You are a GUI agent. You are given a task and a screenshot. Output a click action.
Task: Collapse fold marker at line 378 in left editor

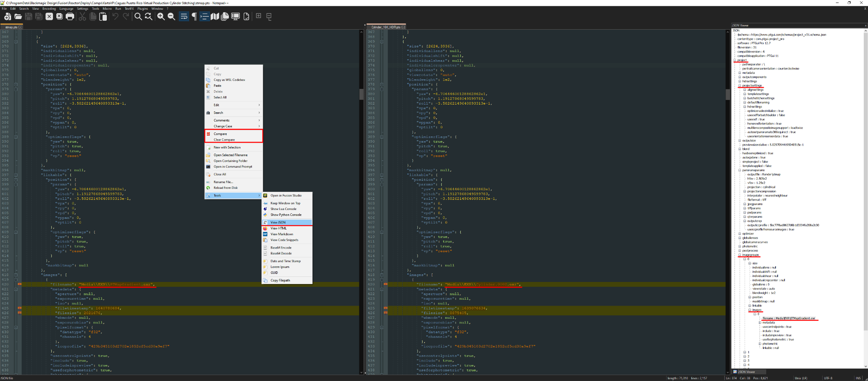click(16, 84)
